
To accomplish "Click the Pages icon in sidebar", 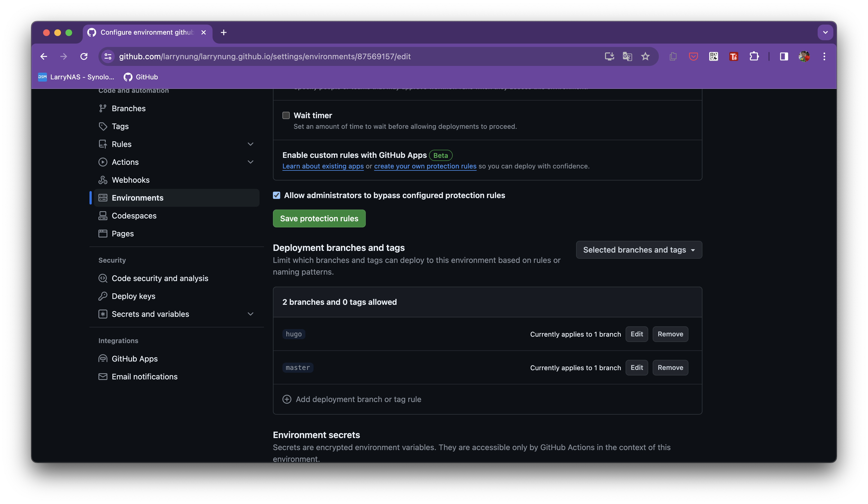I will pos(103,234).
